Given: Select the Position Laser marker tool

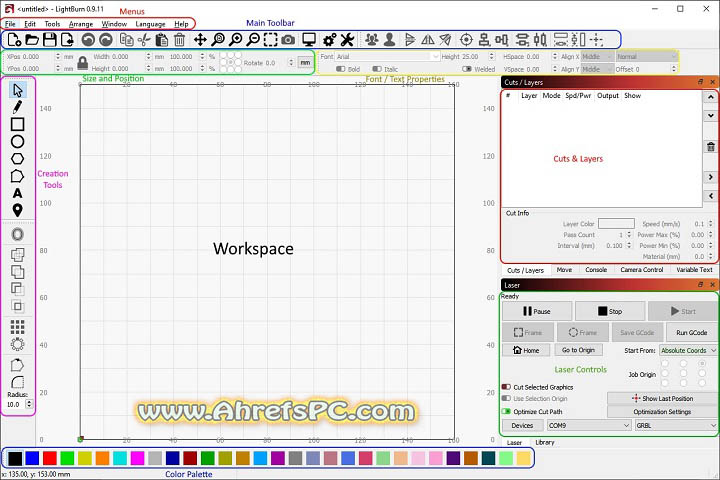Looking at the screenshot, I should pyautogui.click(x=17, y=210).
